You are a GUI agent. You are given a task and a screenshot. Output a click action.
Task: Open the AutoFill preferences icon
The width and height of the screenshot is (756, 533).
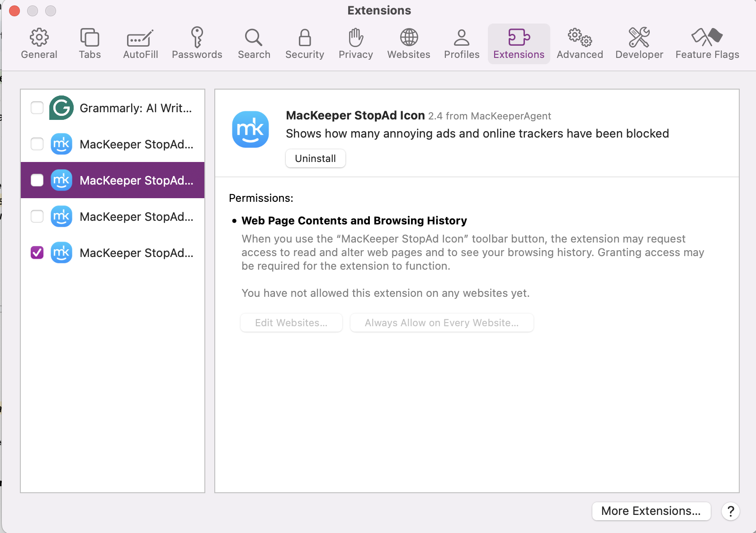click(x=140, y=43)
